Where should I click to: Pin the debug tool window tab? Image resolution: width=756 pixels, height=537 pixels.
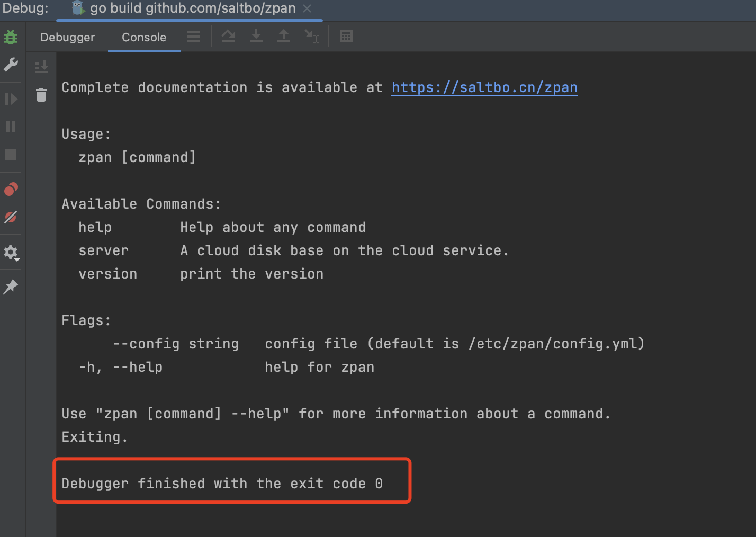[x=11, y=287]
